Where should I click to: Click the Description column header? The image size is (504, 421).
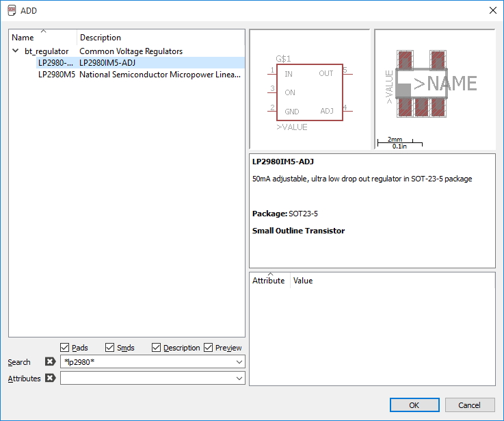coord(161,38)
